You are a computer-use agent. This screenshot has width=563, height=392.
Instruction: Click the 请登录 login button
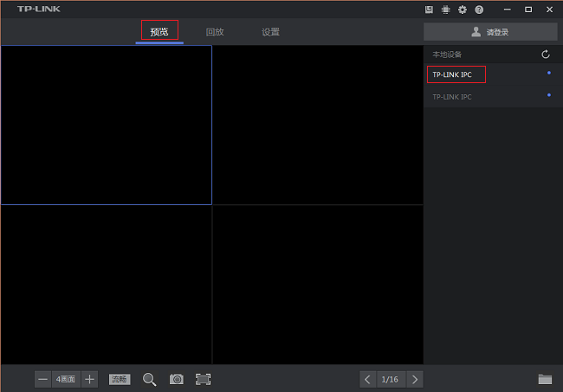pyautogui.click(x=490, y=32)
